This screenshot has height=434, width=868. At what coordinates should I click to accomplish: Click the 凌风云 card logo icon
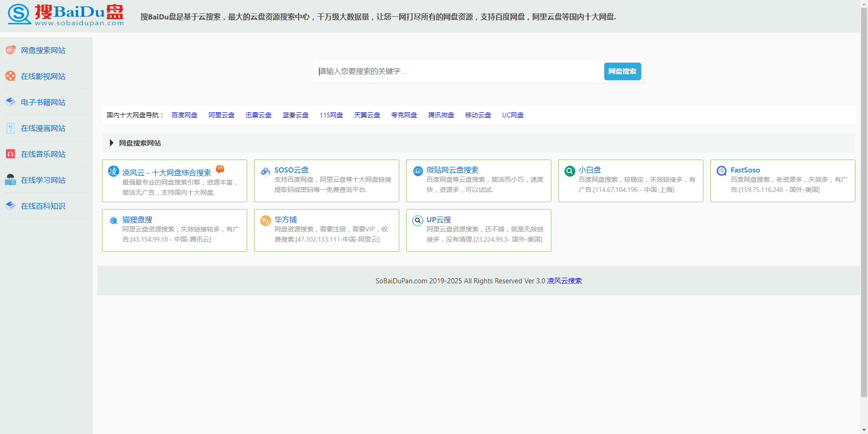114,171
